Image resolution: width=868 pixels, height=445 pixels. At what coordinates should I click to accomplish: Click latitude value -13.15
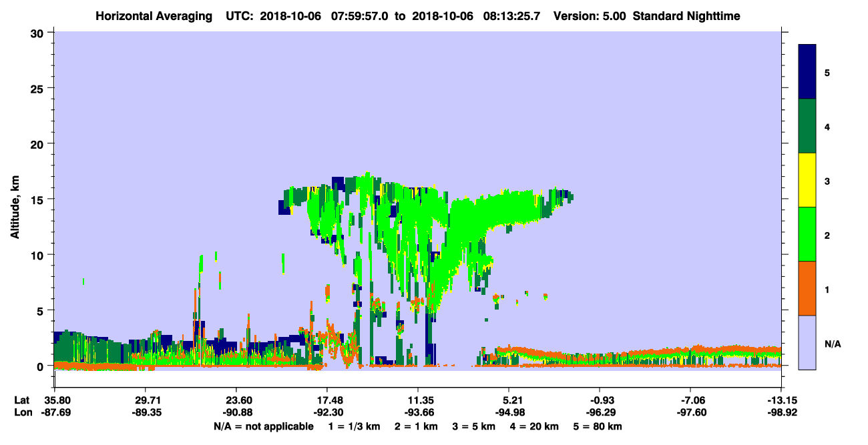[781, 400]
